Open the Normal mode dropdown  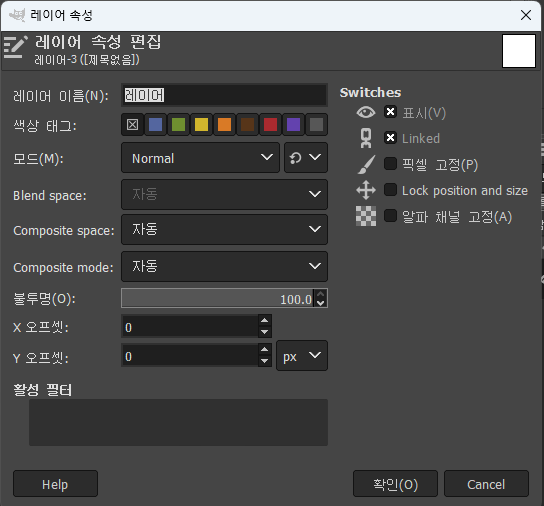point(200,158)
